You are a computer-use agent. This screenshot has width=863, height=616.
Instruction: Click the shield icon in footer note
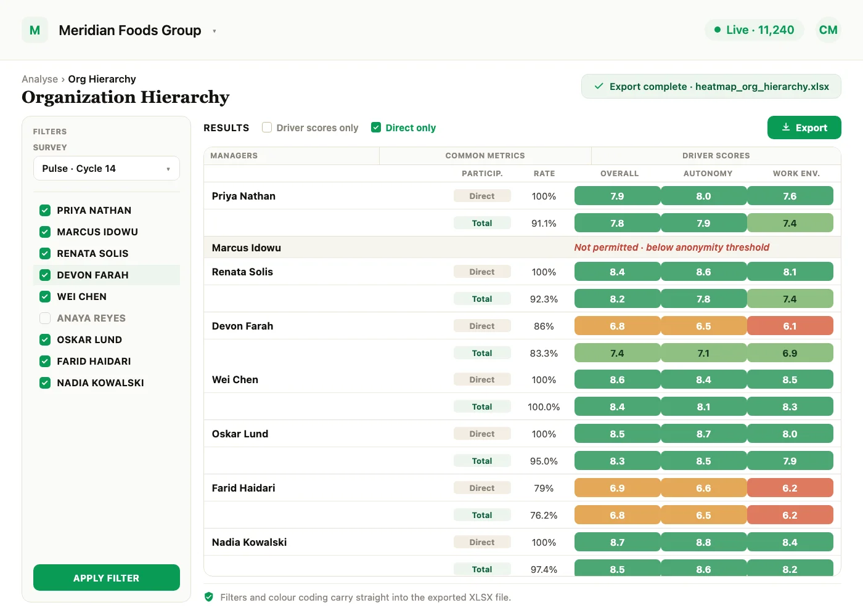(x=209, y=597)
